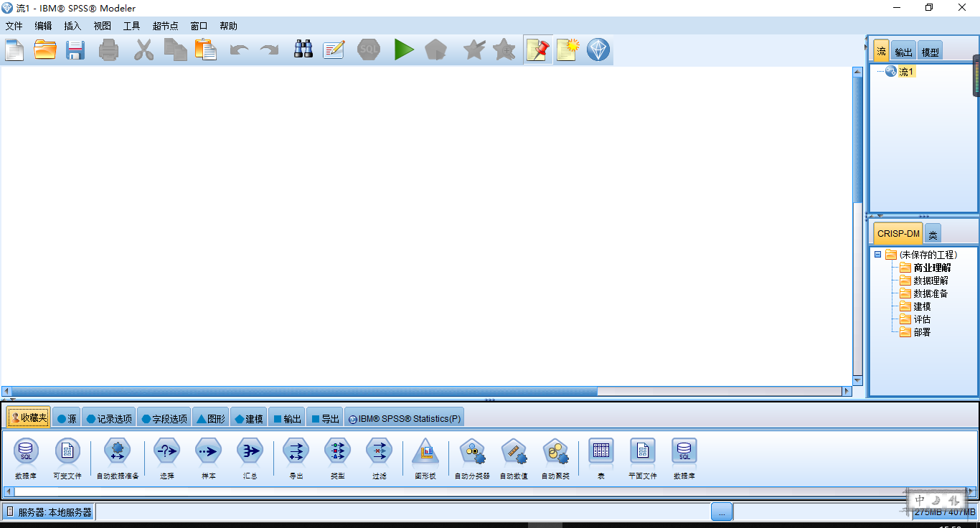The image size is (980, 528).
Task: Click the first grey star SuperNode icon
Action: pos(473,49)
